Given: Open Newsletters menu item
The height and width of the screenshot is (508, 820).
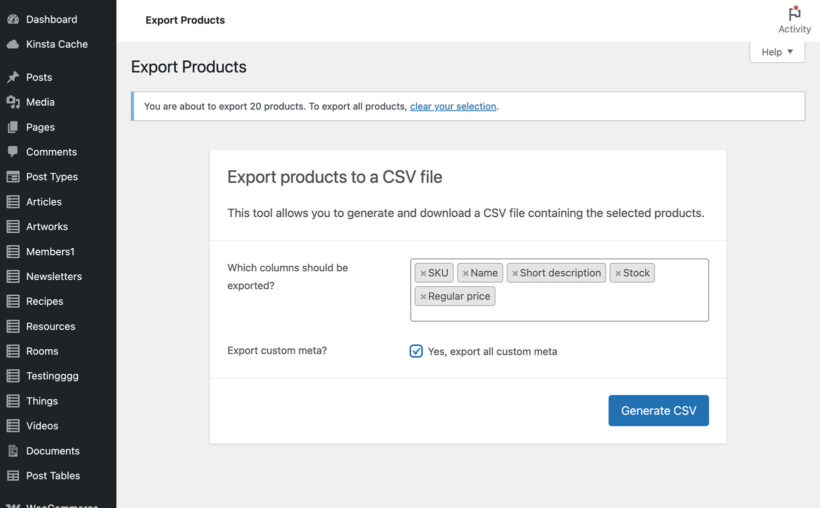Looking at the screenshot, I should pyautogui.click(x=54, y=276).
